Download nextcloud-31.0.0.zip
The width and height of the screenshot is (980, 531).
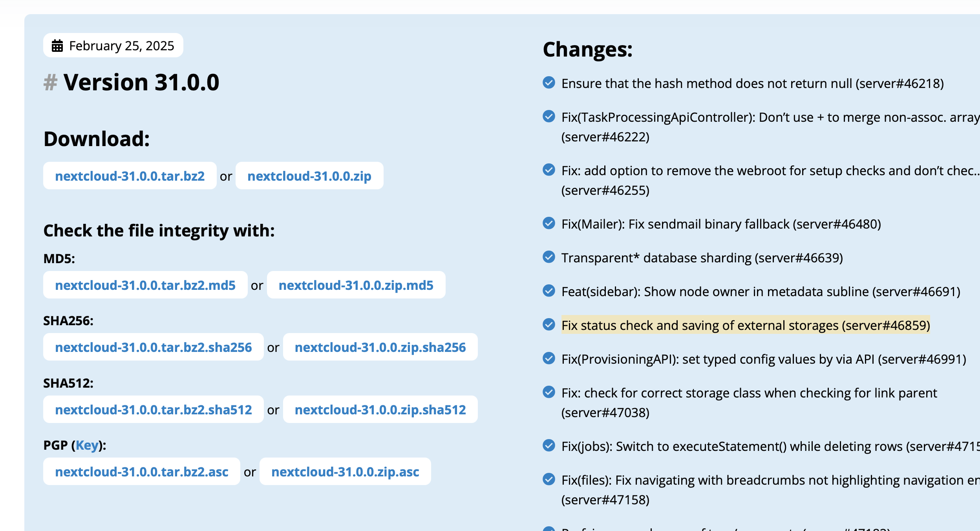(309, 176)
